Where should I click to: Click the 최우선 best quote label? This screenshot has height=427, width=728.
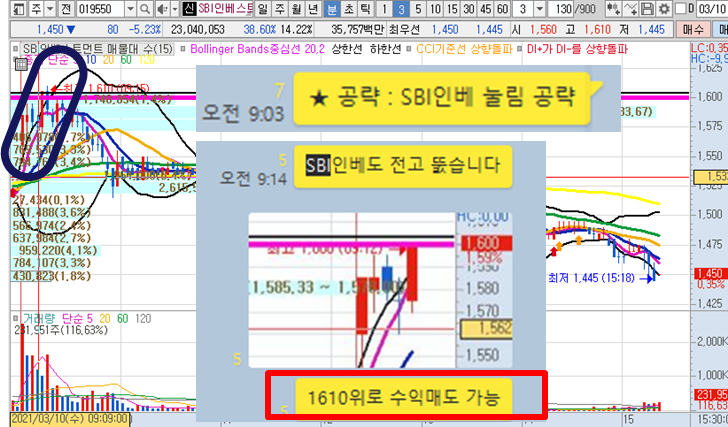click(404, 30)
